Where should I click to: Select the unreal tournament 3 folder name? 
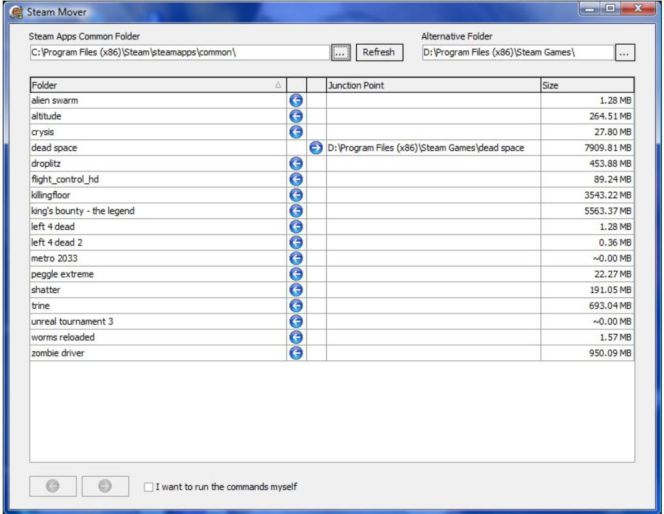72,321
